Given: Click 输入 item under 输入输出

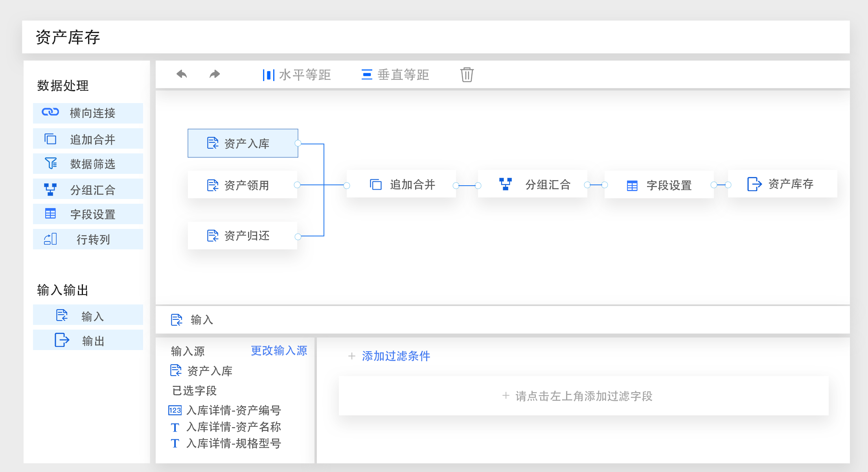Looking at the screenshot, I should [x=88, y=316].
